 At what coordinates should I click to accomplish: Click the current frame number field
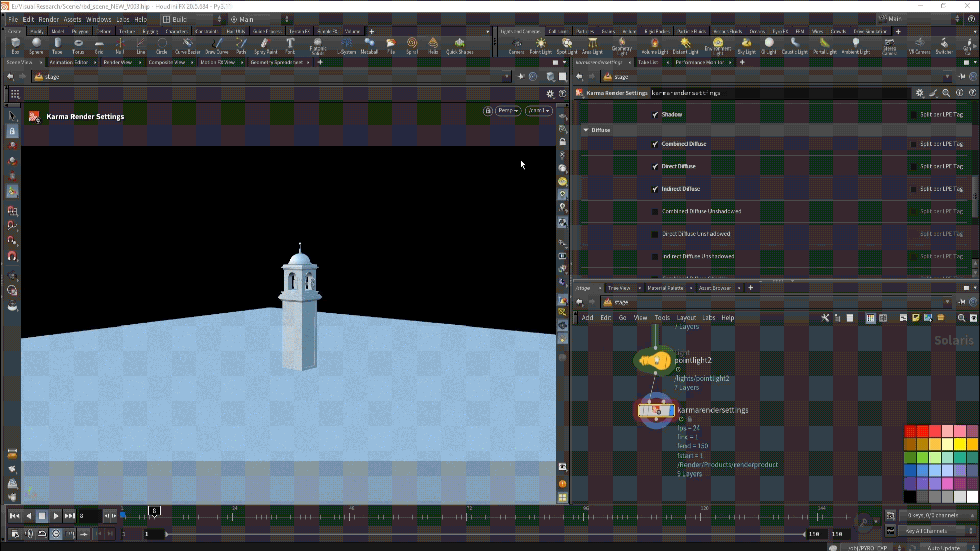[x=89, y=516]
